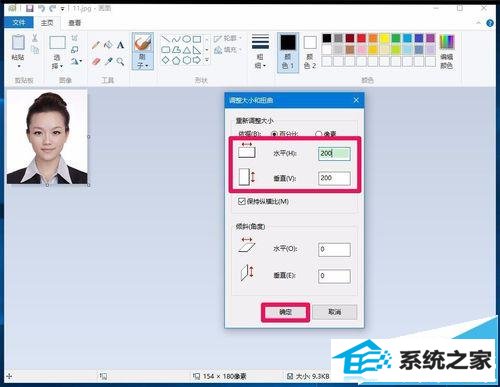Viewport: 500px width, 387px height.
Task: Click the Copy icon under Cut
Action: (35, 49)
